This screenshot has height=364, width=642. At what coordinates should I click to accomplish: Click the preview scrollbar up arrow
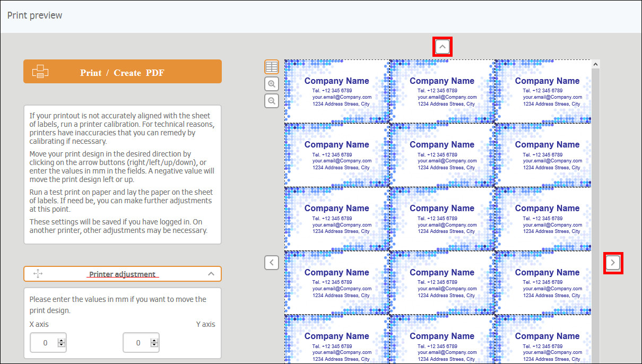(595, 64)
